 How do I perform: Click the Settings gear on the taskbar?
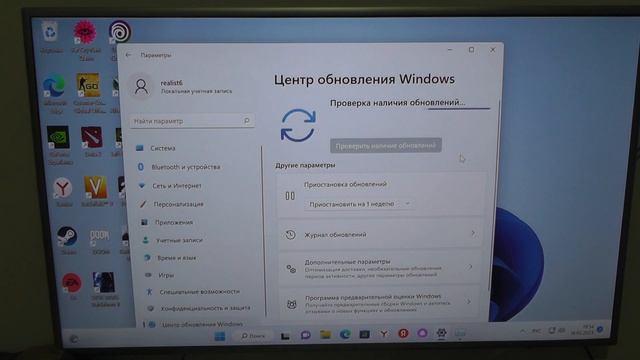click(x=441, y=333)
